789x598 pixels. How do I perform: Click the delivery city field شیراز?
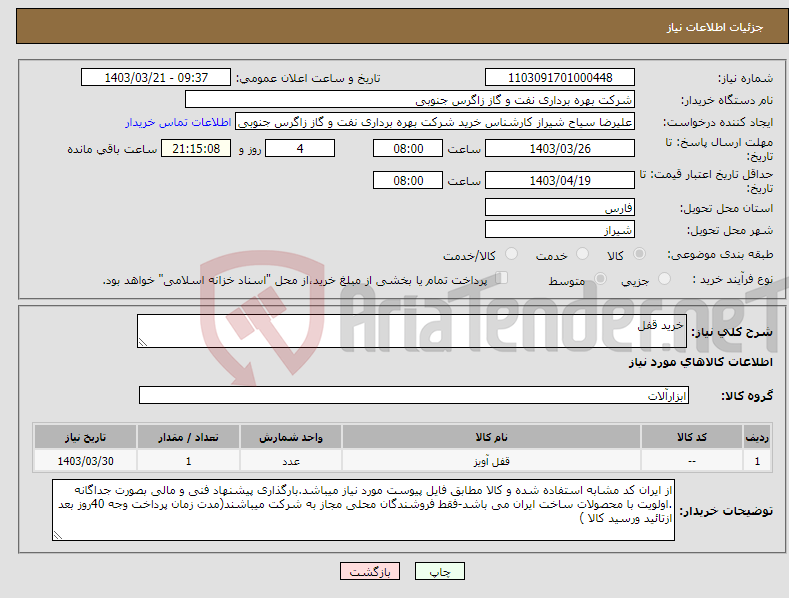tap(560, 230)
